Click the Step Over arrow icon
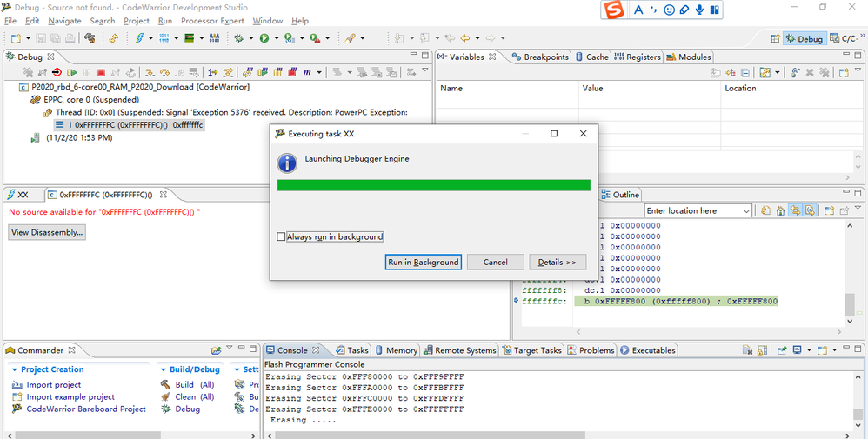868x439 pixels. 164,72
